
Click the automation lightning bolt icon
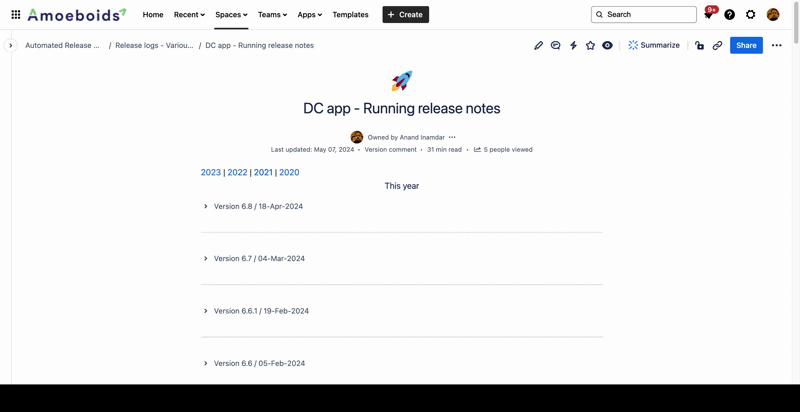573,45
